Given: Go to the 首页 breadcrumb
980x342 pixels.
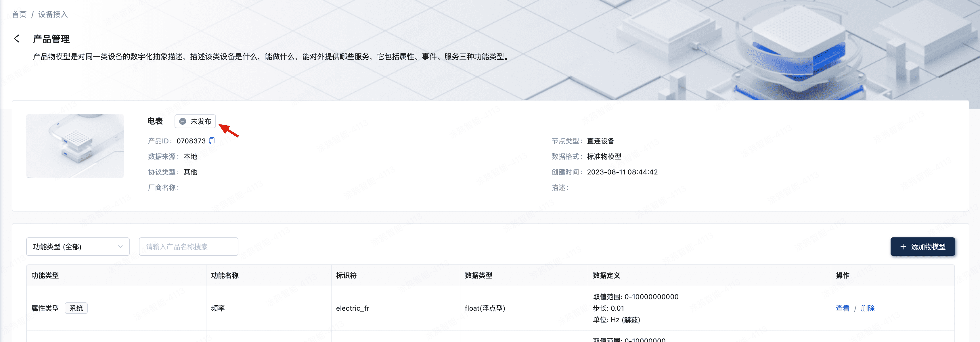Looking at the screenshot, I should [x=19, y=14].
